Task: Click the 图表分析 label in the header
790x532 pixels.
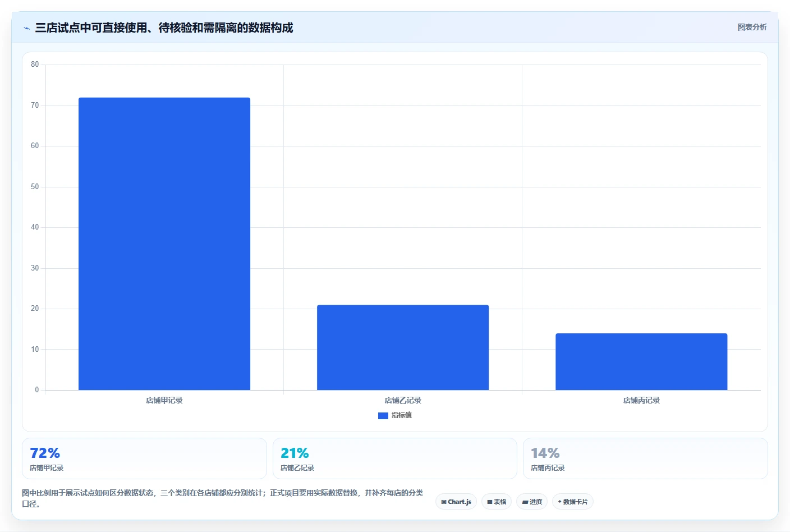Action: click(752, 27)
